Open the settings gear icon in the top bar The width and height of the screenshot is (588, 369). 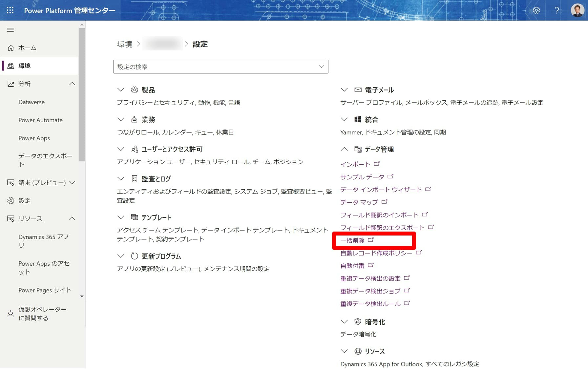536,10
